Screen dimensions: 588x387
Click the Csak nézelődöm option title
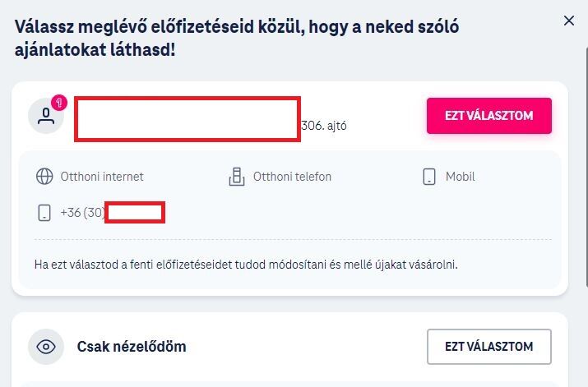(x=132, y=347)
